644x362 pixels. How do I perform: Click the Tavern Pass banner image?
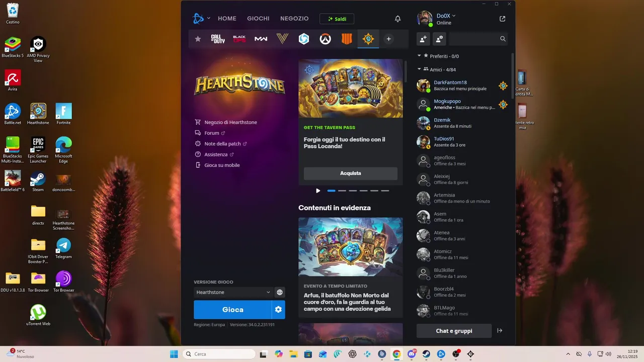pyautogui.click(x=351, y=88)
